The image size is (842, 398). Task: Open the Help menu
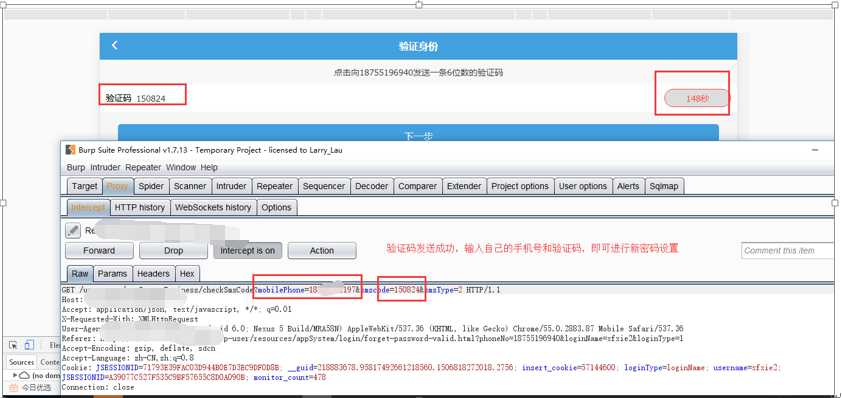(x=209, y=168)
